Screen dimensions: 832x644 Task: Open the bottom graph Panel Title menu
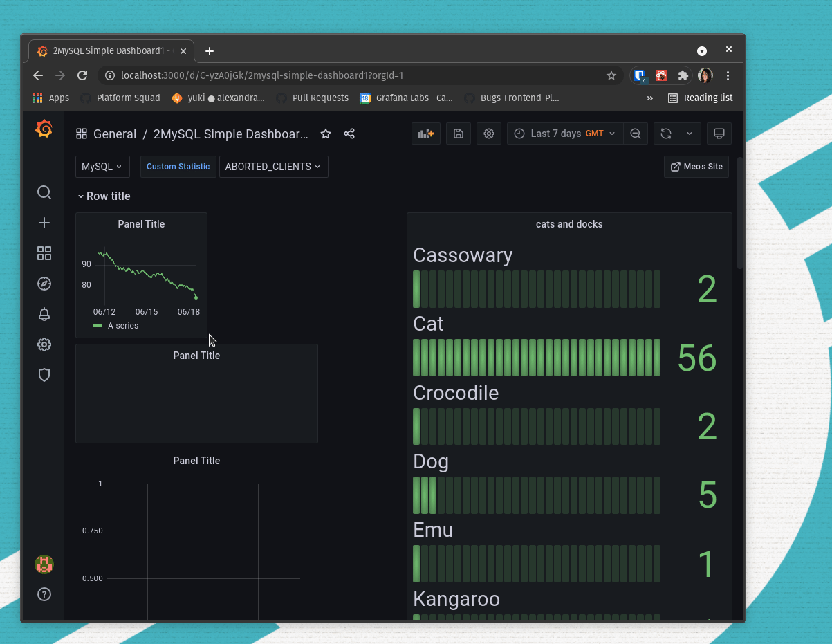coord(196,461)
